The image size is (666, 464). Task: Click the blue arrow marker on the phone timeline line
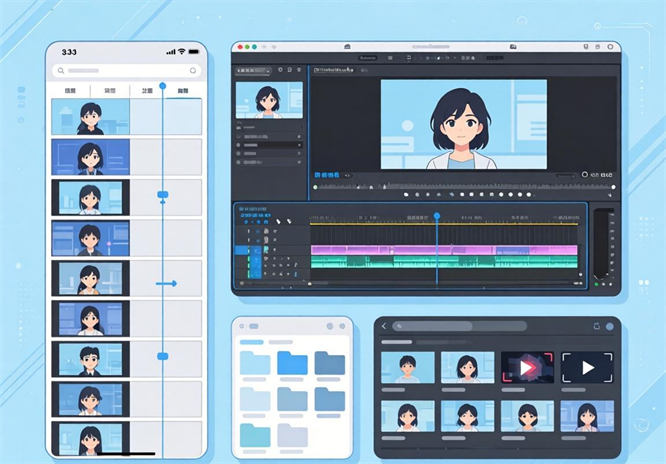tap(166, 283)
